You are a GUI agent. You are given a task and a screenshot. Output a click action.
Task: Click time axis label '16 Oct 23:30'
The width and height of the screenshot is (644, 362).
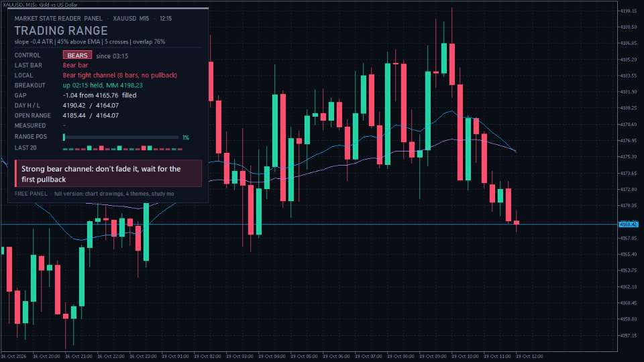pos(143,356)
